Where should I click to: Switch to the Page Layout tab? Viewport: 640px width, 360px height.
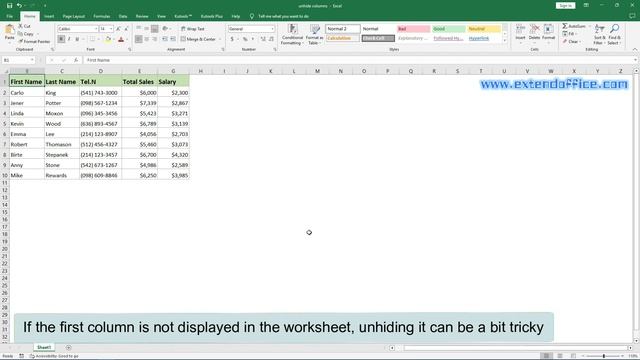pyautogui.click(x=74, y=16)
